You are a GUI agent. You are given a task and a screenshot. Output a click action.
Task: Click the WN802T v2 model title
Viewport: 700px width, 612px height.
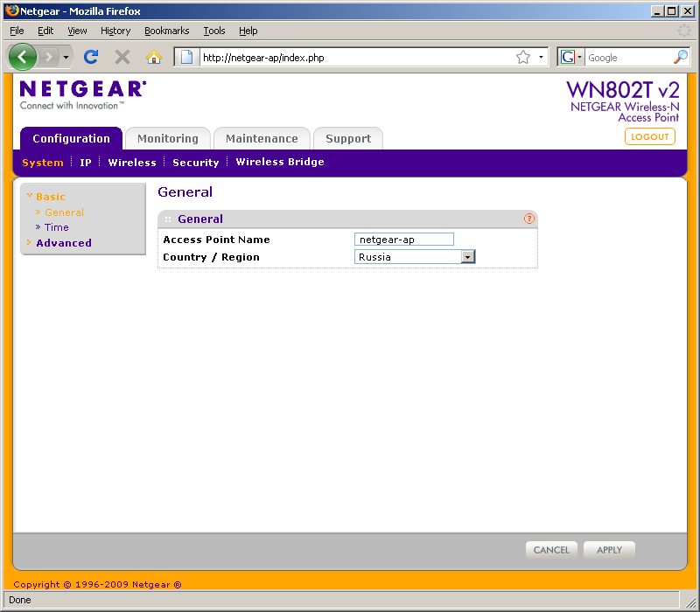click(623, 90)
